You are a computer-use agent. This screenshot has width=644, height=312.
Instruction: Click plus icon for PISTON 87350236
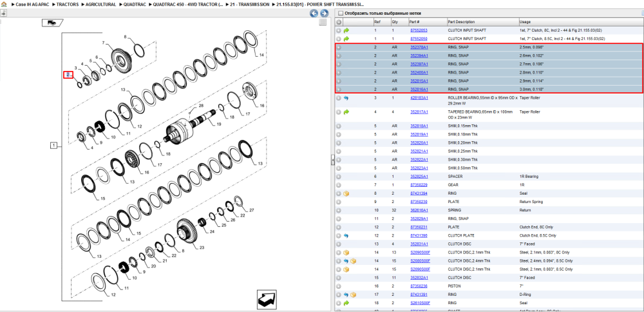[x=339, y=286]
